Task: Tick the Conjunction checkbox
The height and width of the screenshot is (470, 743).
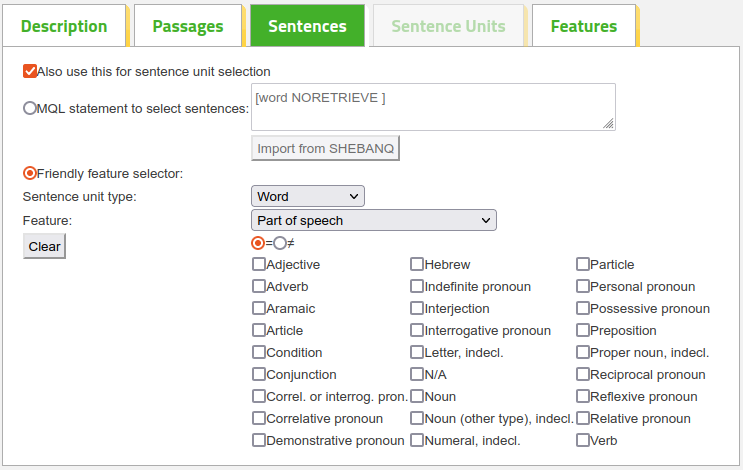Action: coord(259,374)
